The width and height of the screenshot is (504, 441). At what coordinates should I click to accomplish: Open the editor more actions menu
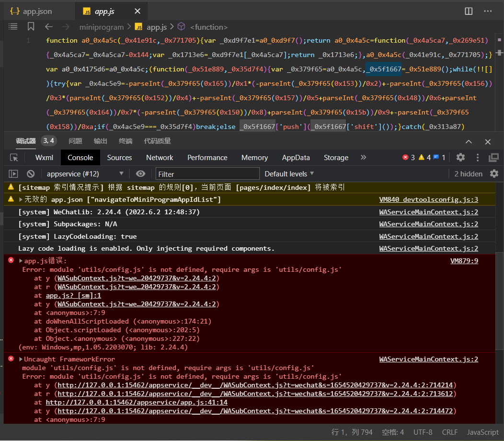[x=488, y=11]
